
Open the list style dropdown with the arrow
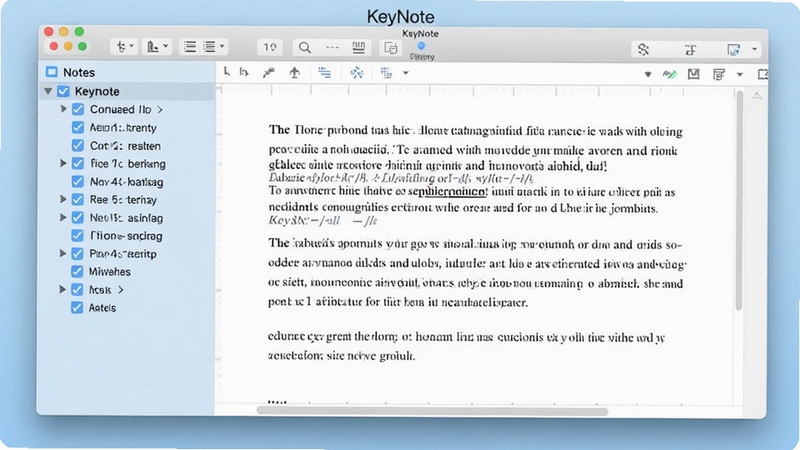(214, 47)
